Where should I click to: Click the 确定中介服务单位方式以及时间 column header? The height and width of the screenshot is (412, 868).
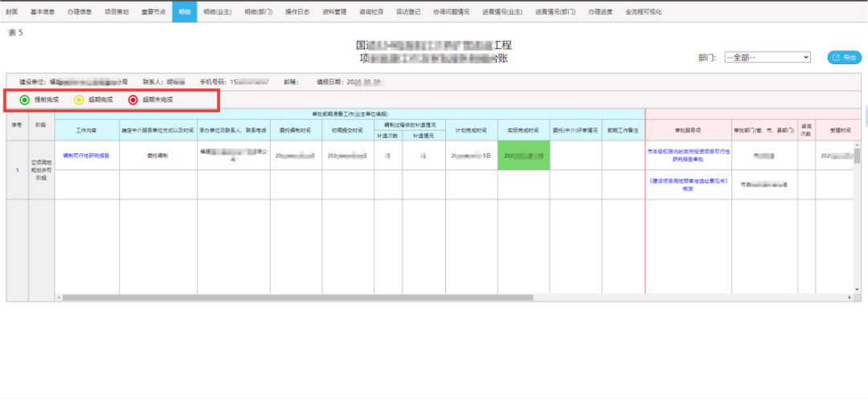click(158, 130)
